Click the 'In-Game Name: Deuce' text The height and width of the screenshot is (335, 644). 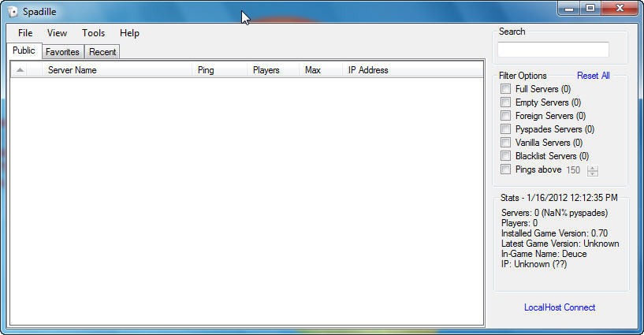[544, 254]
